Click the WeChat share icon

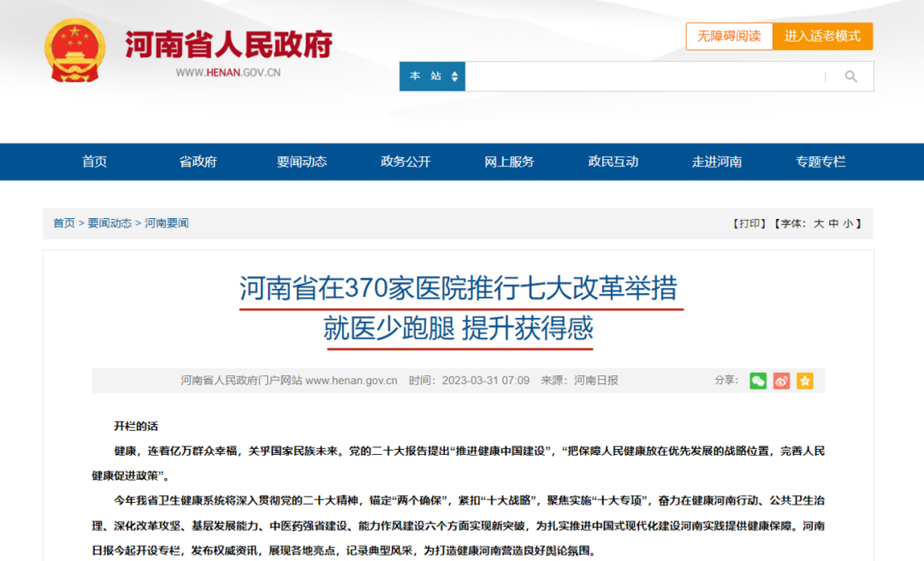click(x=758, y=381)
